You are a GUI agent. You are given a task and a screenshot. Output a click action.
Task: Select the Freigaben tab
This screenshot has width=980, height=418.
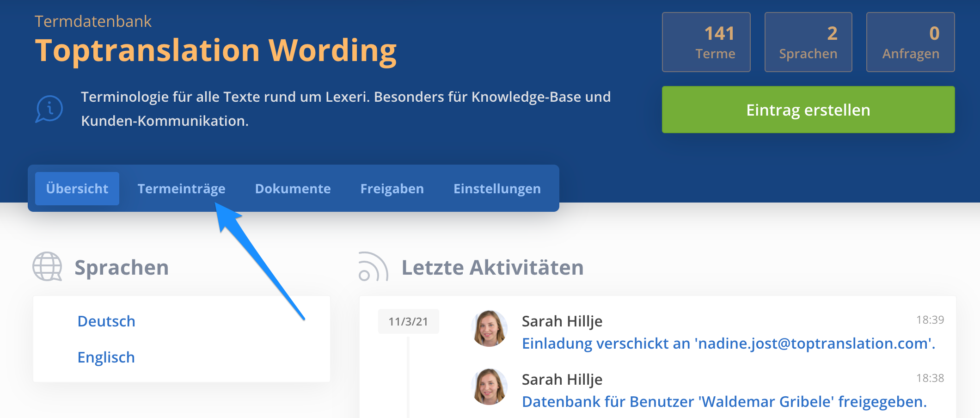click(x=392, y=189)
